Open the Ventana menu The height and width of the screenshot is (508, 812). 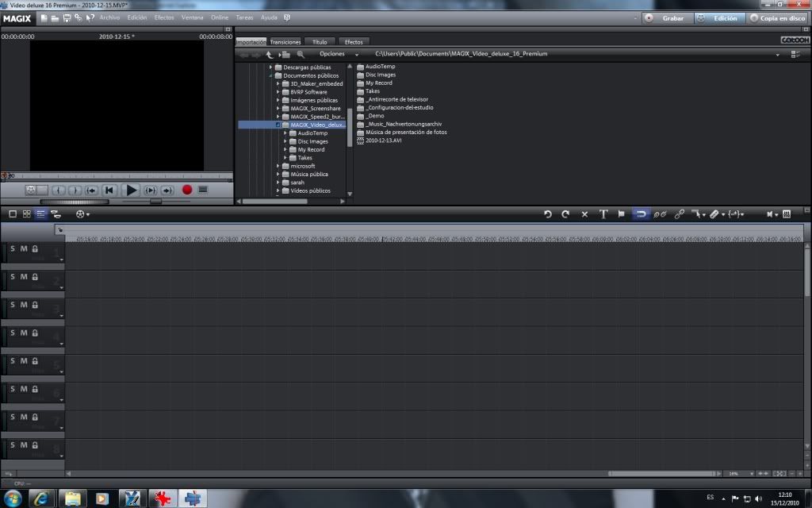(x=192, y=17)
